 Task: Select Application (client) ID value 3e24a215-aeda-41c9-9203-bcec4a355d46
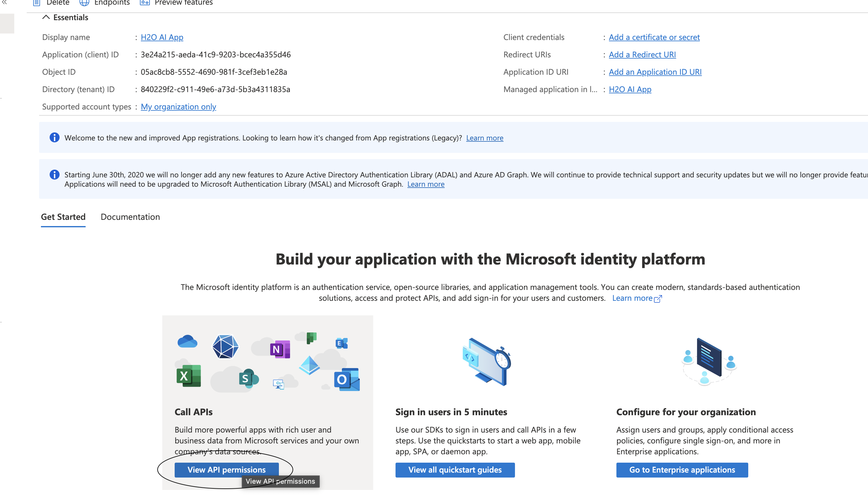click(x=216, y=55)
